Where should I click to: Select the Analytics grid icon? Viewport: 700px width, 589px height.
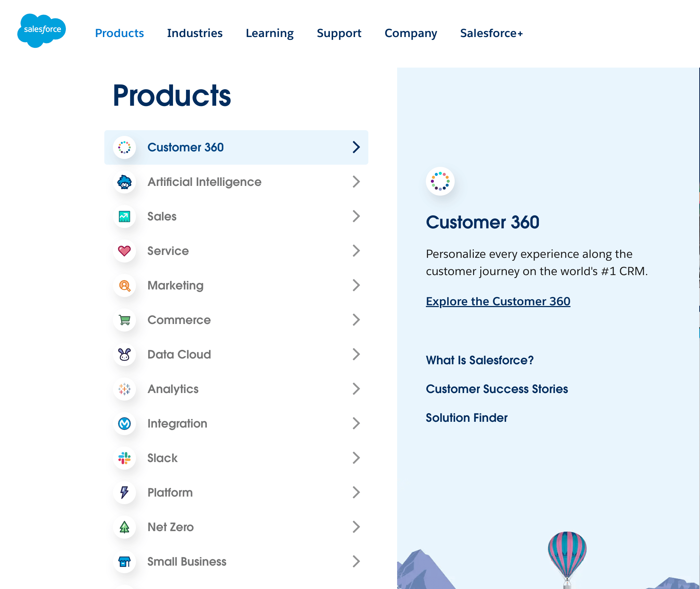pyautogui.click(x=124, y=389)
